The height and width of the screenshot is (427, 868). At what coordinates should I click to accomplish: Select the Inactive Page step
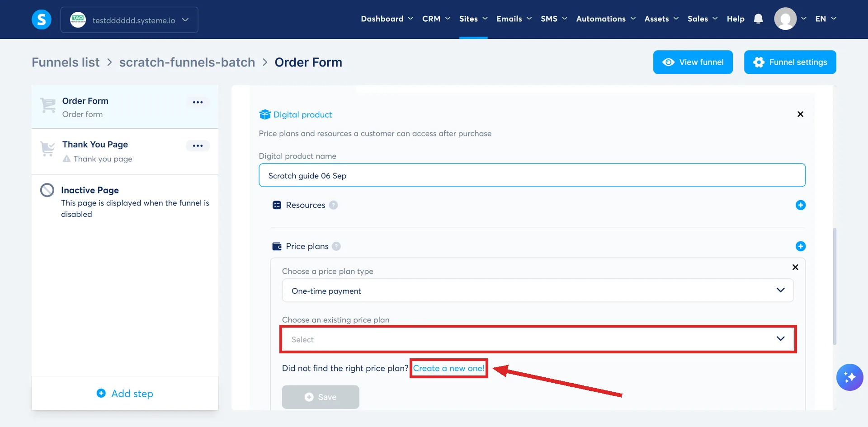125,202
